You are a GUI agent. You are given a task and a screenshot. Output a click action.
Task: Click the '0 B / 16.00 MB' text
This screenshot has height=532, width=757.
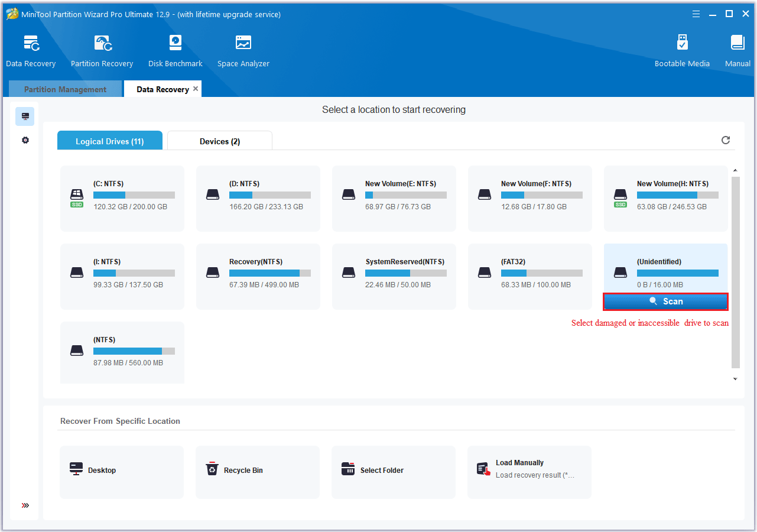pos(660,285)
